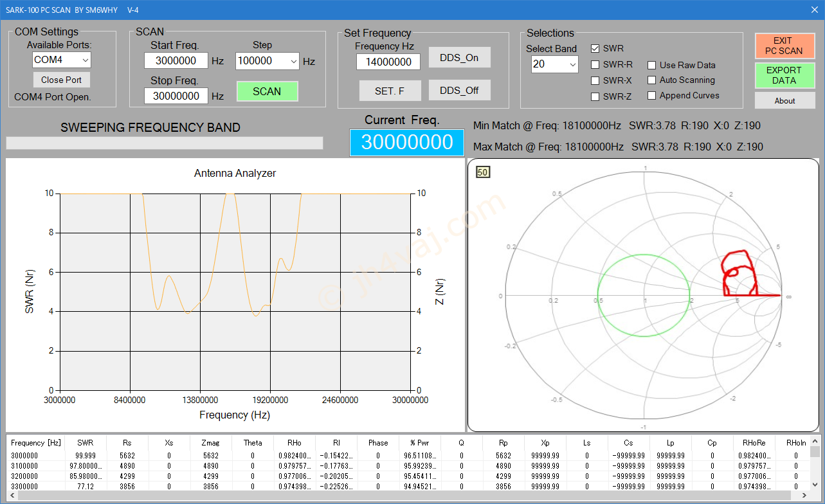Click into the Stop Freq. input field
Image resolution: width=825 pixels, height=504 pixels.
pos(176,96)
